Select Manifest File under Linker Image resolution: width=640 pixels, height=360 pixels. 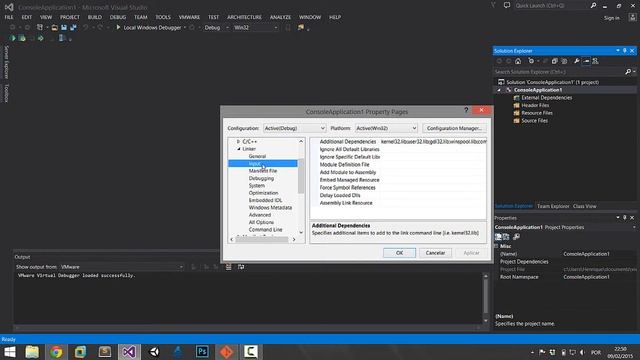[x=263, y=171]
